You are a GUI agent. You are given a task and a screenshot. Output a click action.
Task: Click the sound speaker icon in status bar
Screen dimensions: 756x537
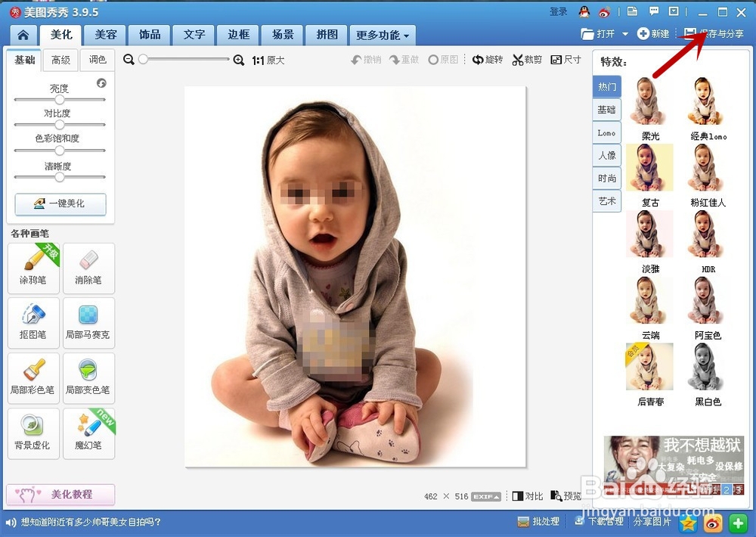11,522
